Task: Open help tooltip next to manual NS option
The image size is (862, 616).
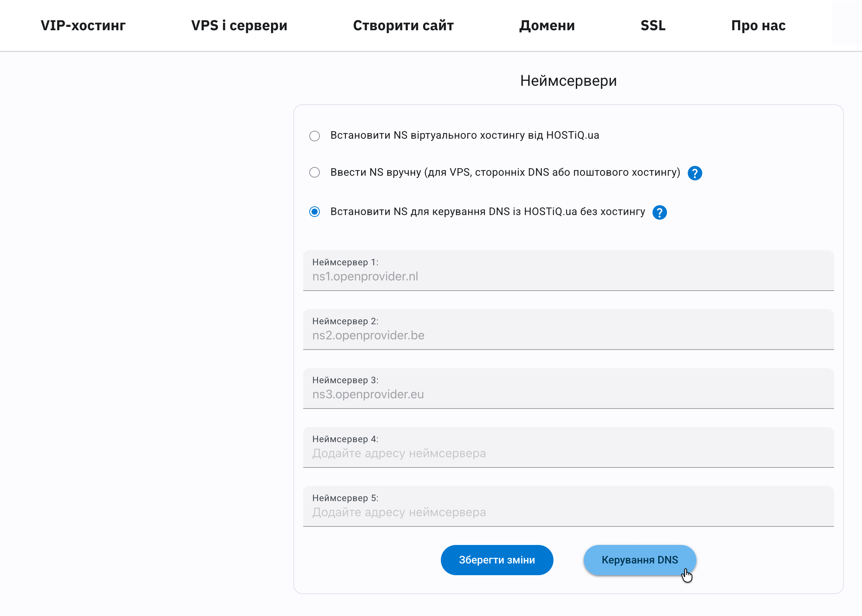Action: [x=695, y=173]
